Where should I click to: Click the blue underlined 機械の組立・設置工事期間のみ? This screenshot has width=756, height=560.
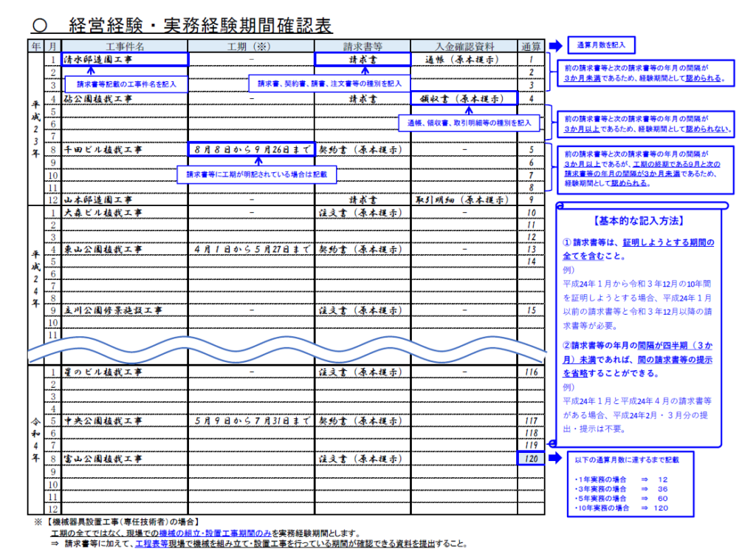point(215,533)
